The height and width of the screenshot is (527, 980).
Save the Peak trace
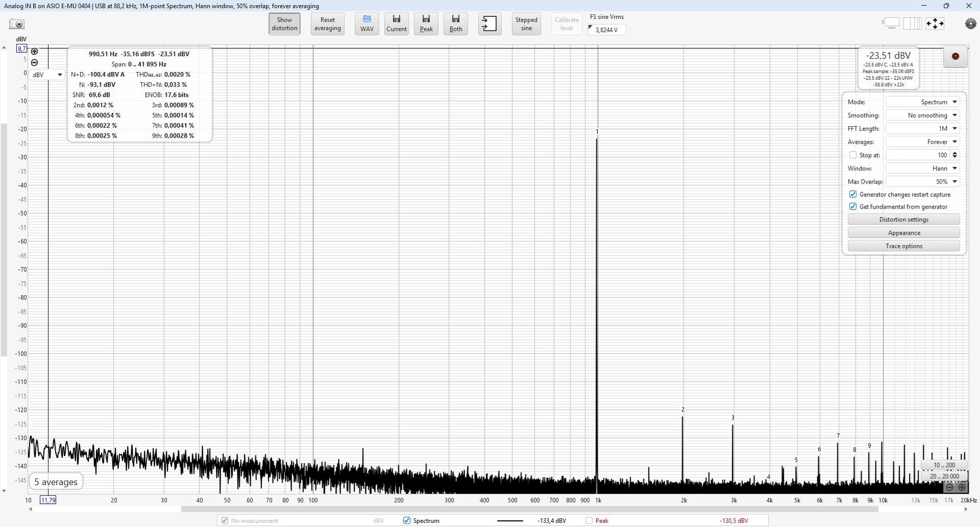click(426, 24)
